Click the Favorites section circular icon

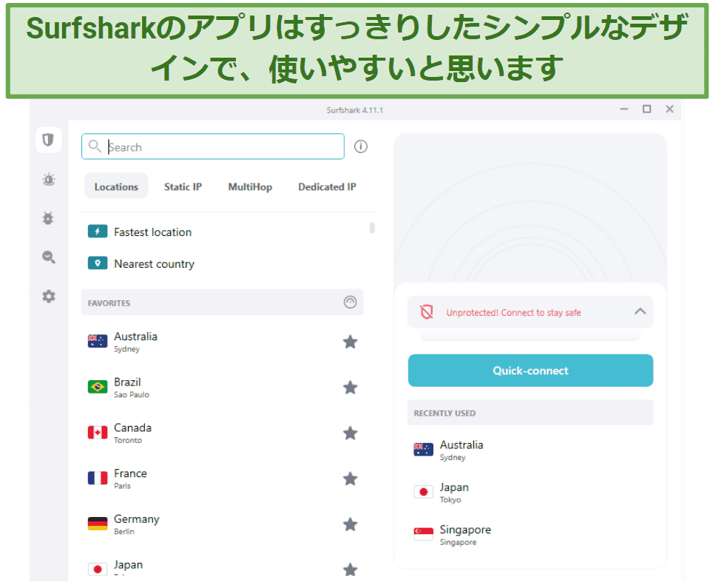[x=350, y=302]
